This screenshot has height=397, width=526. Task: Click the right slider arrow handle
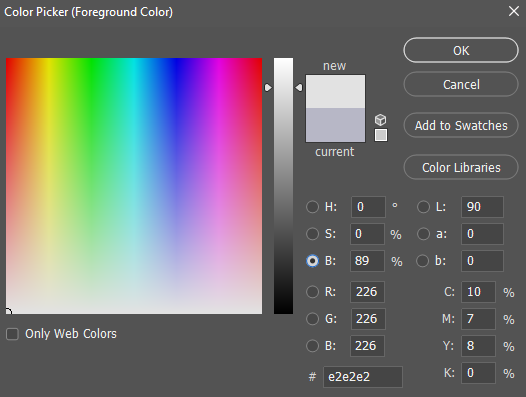299,88
